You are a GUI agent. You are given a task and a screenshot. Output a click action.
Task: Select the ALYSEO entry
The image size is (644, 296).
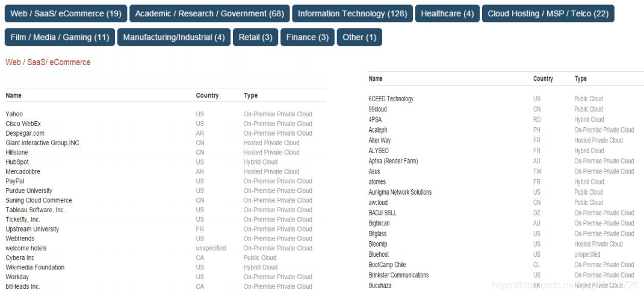[x=379, y=151]
